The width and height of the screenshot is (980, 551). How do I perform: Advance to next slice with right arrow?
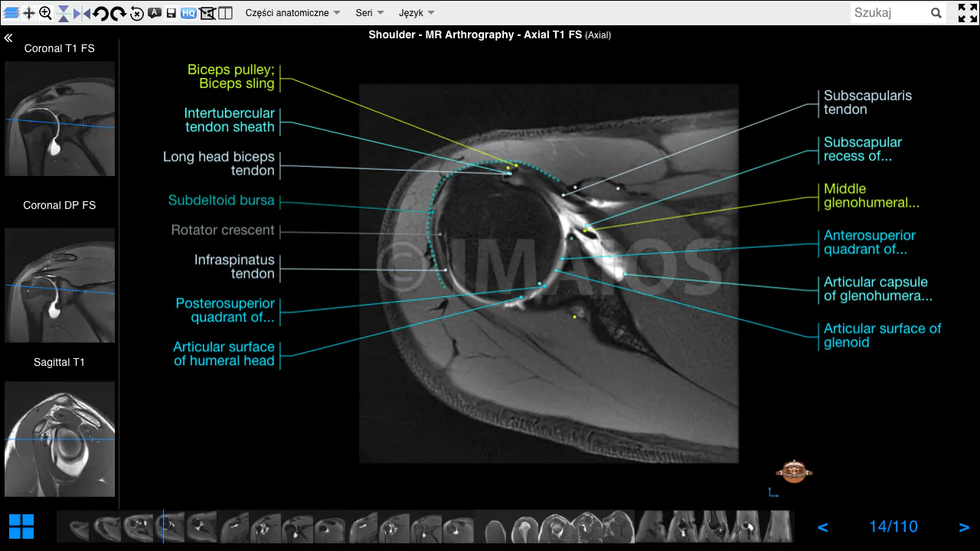pyautogui.click(x=964, y=527)
